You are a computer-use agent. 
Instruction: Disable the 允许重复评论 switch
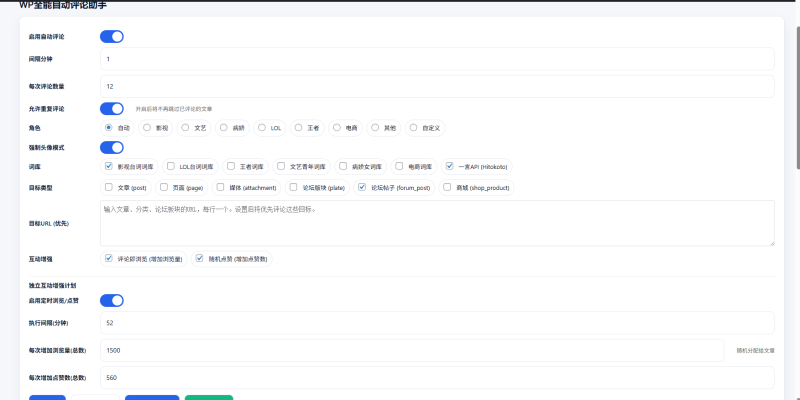pyautogui.click(x=111, y=109)
